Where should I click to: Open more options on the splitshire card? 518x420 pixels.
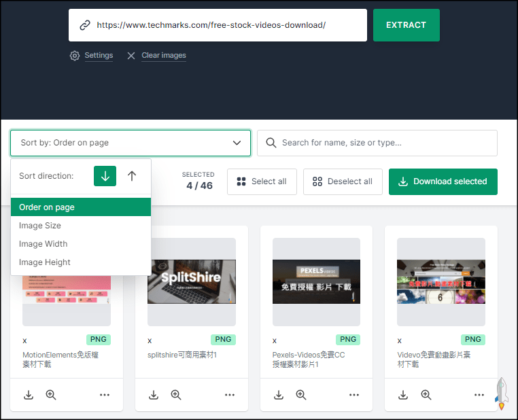click(230, 395)
